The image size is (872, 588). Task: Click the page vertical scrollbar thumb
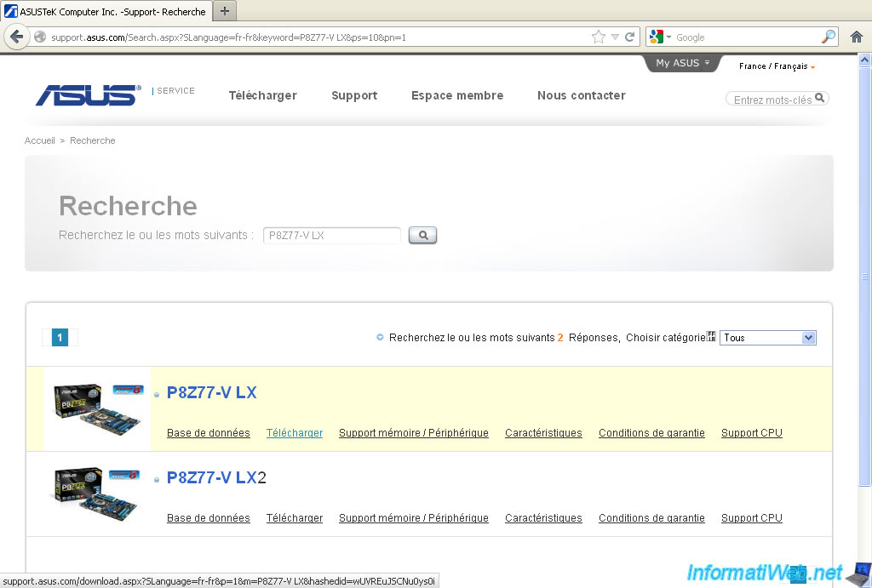[865, 277]
